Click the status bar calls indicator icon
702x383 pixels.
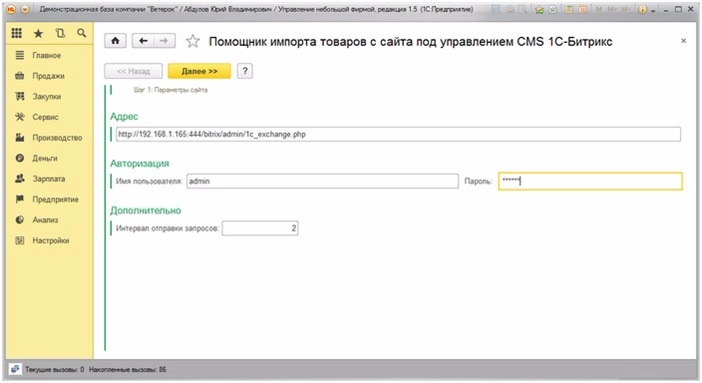[x=15, y=369]
